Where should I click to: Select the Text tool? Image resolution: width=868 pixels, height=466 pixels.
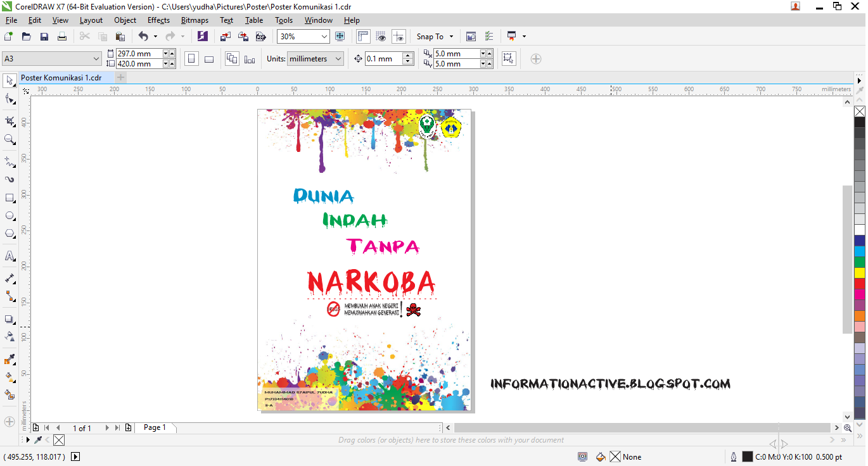(9, 257)
